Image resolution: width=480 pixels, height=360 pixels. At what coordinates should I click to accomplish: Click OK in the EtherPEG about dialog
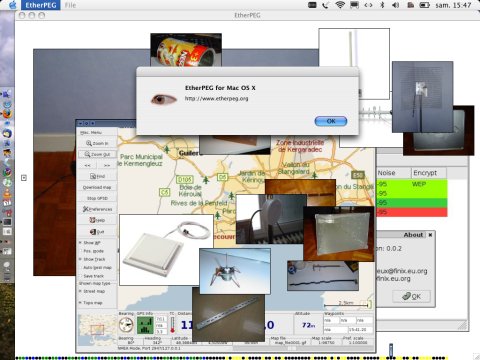pos(331,121)
